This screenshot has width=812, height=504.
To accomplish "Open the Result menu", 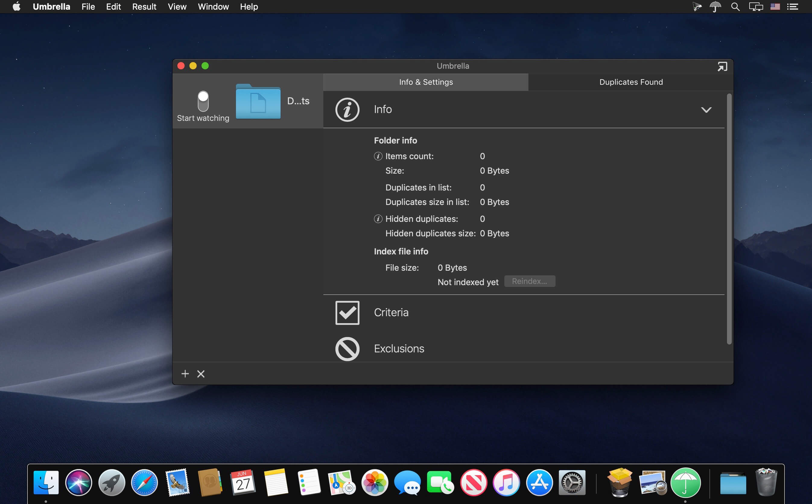I will point(144,7).
